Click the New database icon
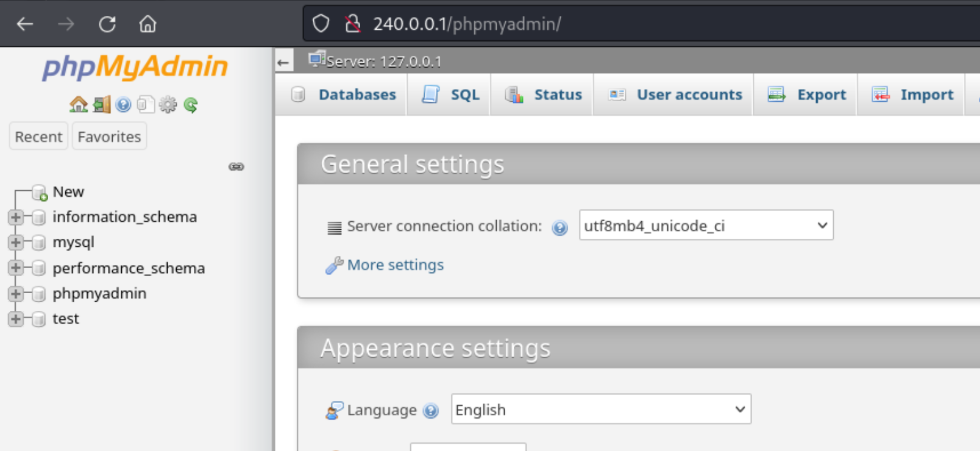This screenshot has height=451, width=980. [x=40, y=193]
